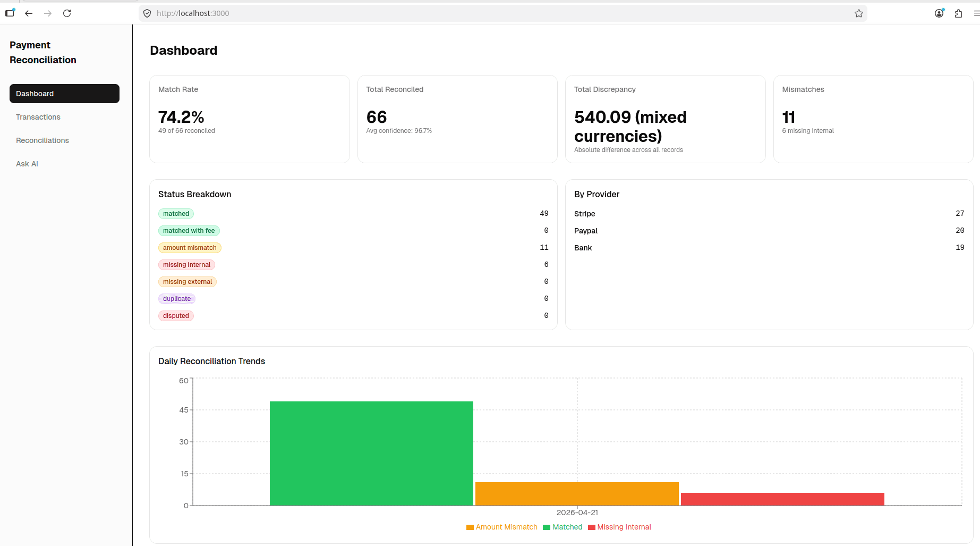Select the Dashboard sidebar item
The height and width of the screenshot is (546, 980).
click(x=35, y=94)
